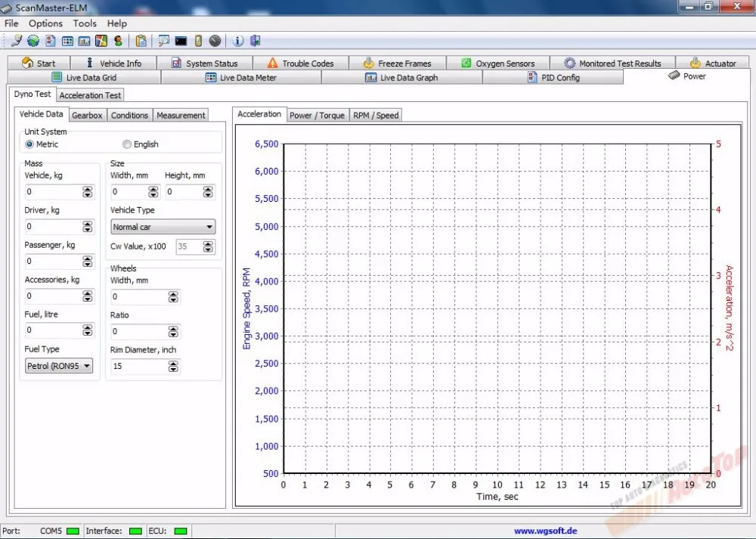This screenshot has height=539, width=756.
Task: Show the Power / Torque graph tab
Action: click(x=317, y=115)
